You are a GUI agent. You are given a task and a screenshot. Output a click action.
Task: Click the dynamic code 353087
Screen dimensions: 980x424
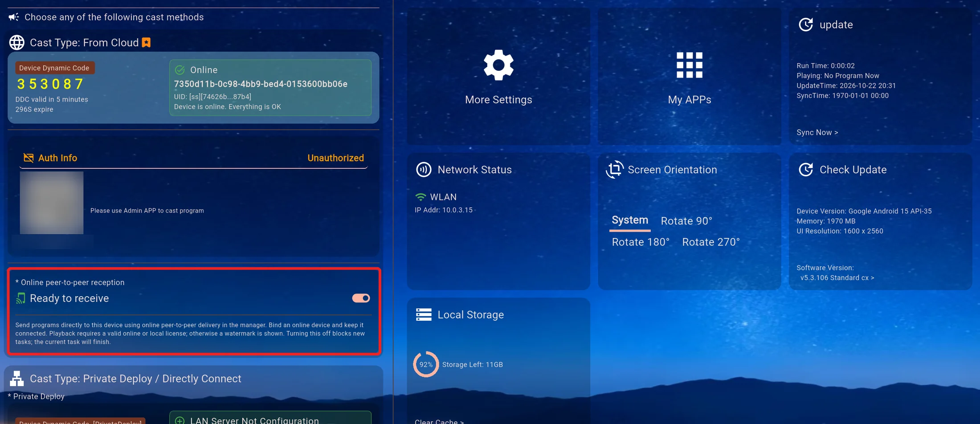(50, 84)
